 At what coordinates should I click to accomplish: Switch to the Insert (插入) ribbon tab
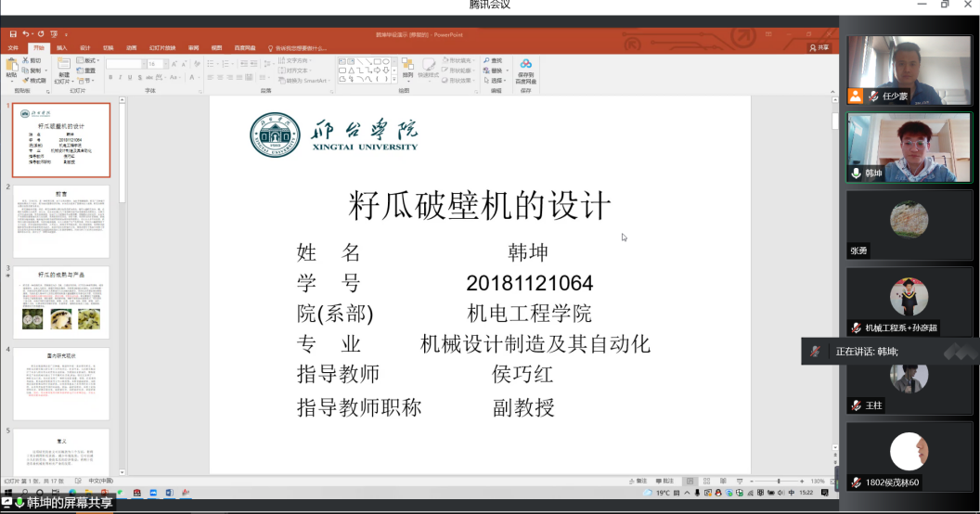click(x=61, y=47)
